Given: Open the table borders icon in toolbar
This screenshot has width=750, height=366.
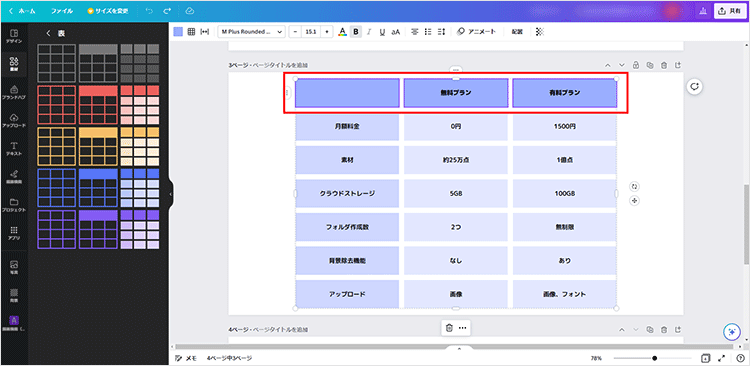Looking at the screenshot, I should 191,32.
